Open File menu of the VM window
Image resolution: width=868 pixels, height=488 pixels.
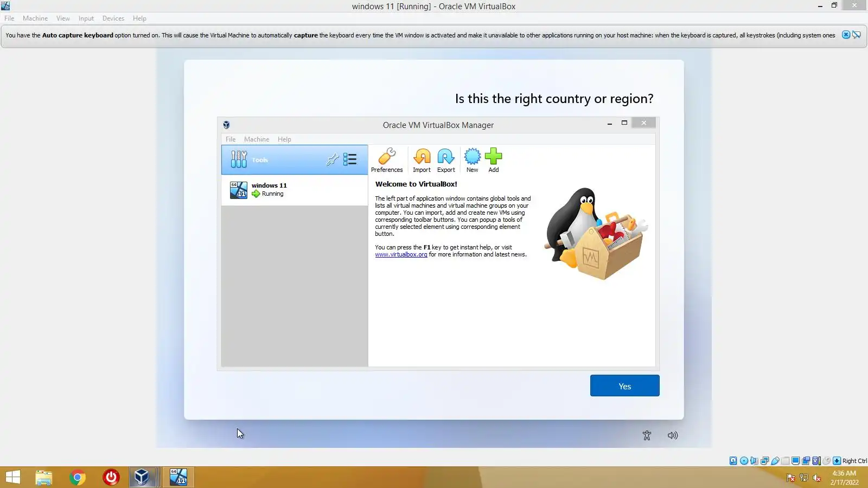coord(9,18)
